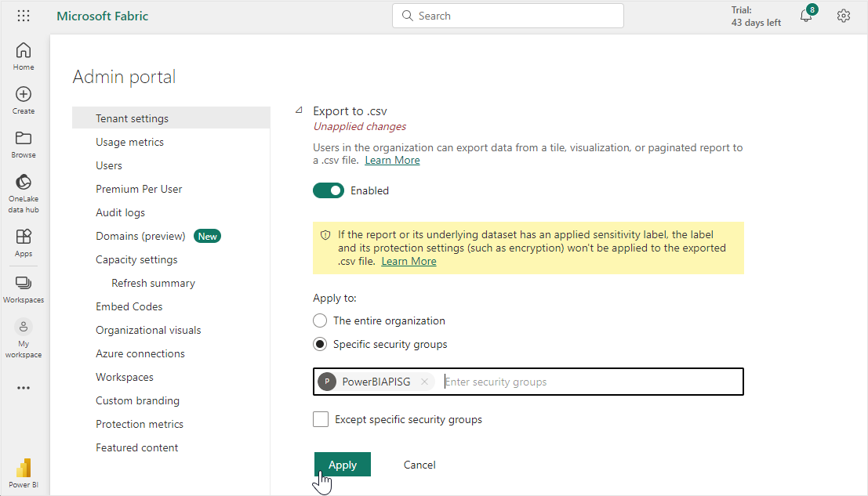This screenshot has width=868, height=496.
Task: Open Apps from the sidebar
Action: click(24, 242)
